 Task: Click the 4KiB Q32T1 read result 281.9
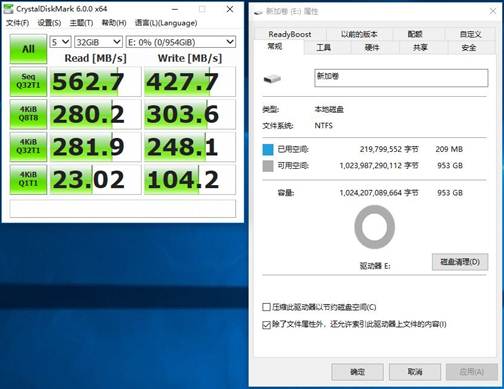(x=96, y=147)
